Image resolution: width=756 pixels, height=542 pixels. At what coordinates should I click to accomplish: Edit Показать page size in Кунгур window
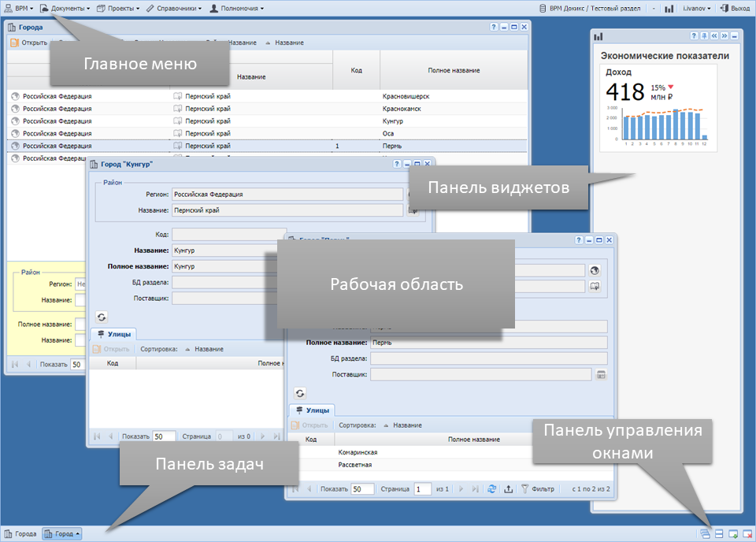[x=164, y=436]
